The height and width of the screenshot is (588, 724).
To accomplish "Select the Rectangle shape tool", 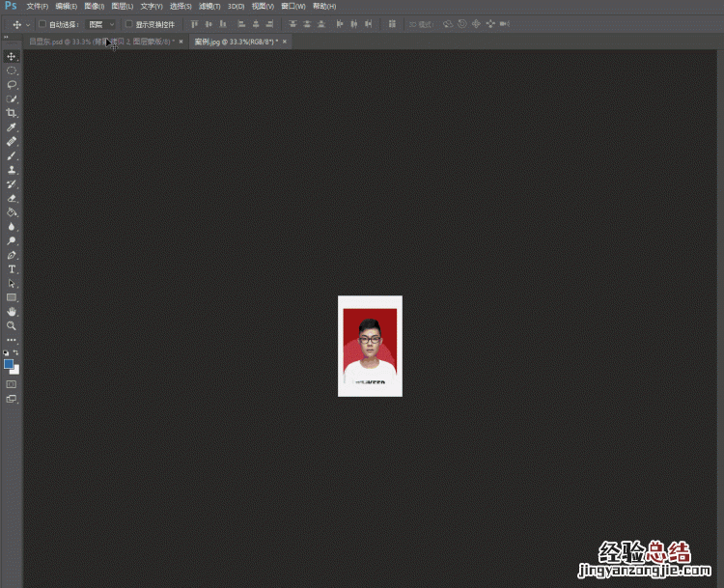I will pyautogui.click(x=12, y=297).
